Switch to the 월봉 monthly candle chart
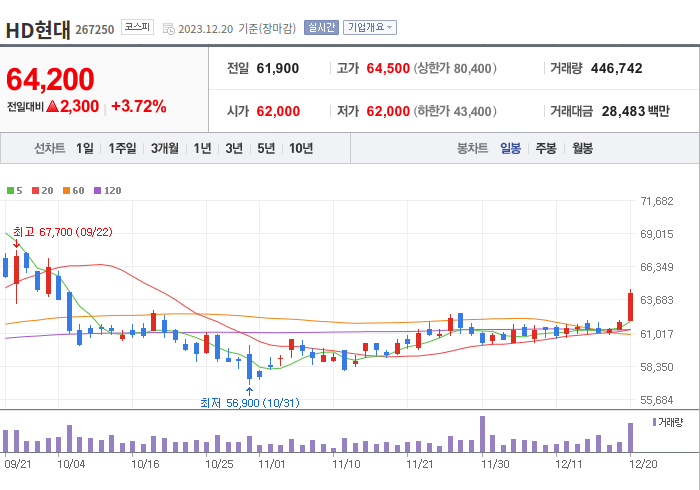Screen dimensions: 700x490 (x=583, y=148)
